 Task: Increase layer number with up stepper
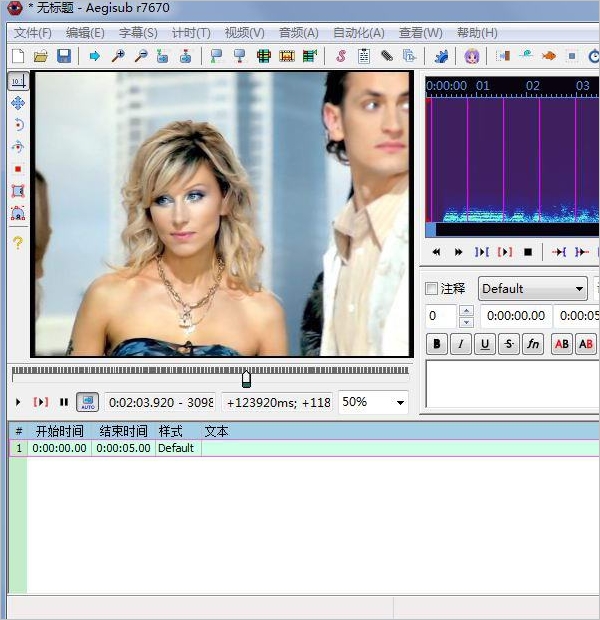pyautogui.click(x=466, y=311)
